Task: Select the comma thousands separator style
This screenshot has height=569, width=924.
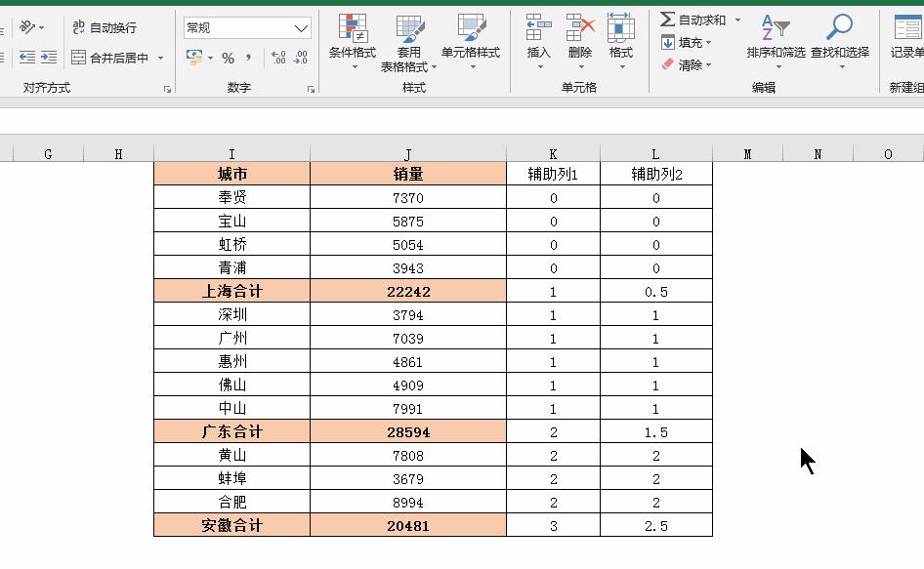Action: tap(249, 57)
